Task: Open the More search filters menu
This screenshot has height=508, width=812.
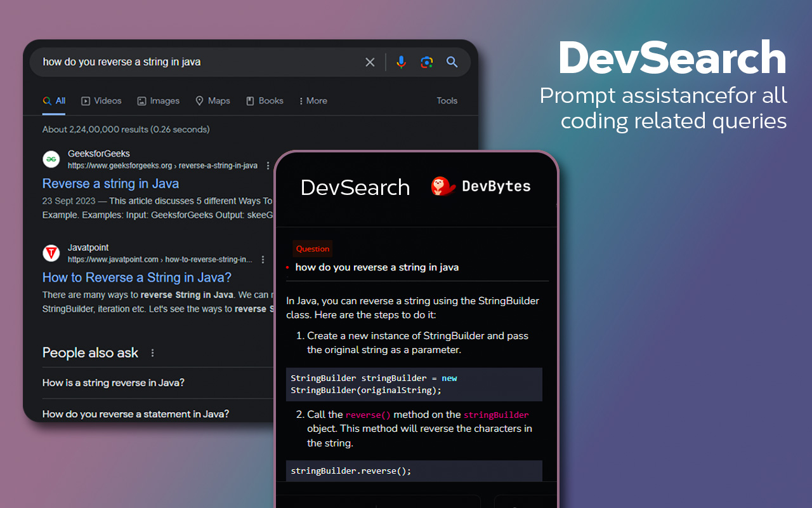Action: (x=313, y=101)
